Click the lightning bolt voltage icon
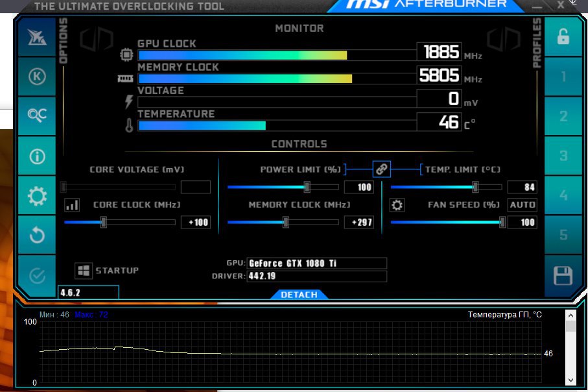 (x=128, y=101)
